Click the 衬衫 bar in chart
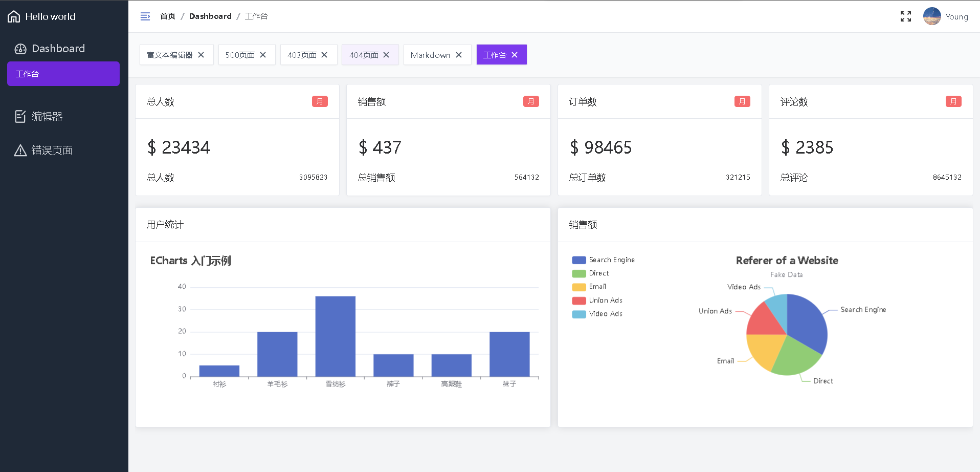Image resolution: width=980 pixels, height=472 pixels. pyautogui.click(x=219, y=371)
